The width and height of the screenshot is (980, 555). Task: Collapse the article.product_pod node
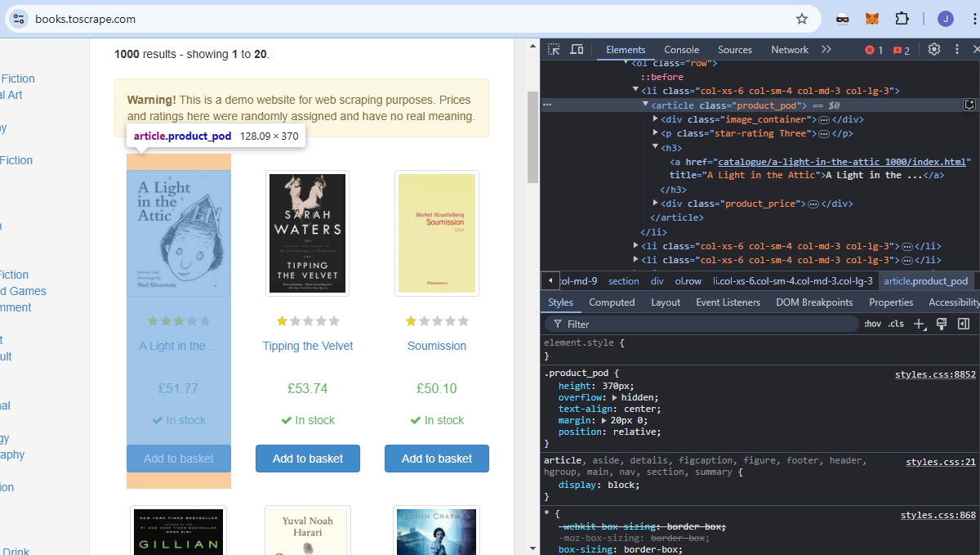pos(645,105)
